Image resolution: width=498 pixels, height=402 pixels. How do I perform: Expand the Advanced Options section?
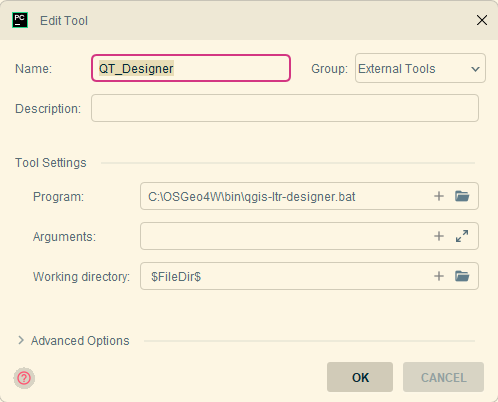(21, 340)
